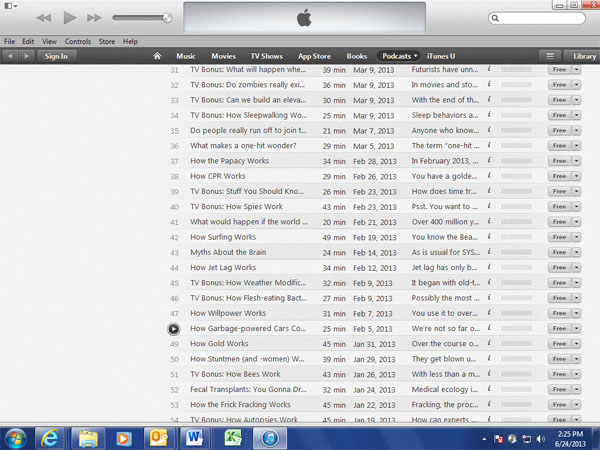
Task: Launch Internet Explorer from taskbar
Action: (x=50, y=438)
